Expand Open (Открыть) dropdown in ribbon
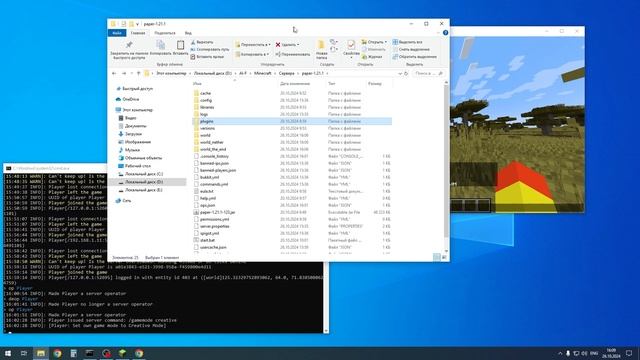Image resolution: width=640 pixels, height=360 pixels. [386, 42]
